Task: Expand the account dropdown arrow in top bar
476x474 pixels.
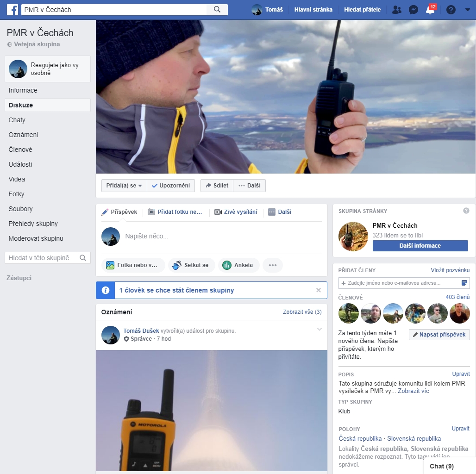Action: tap(468, 10)
